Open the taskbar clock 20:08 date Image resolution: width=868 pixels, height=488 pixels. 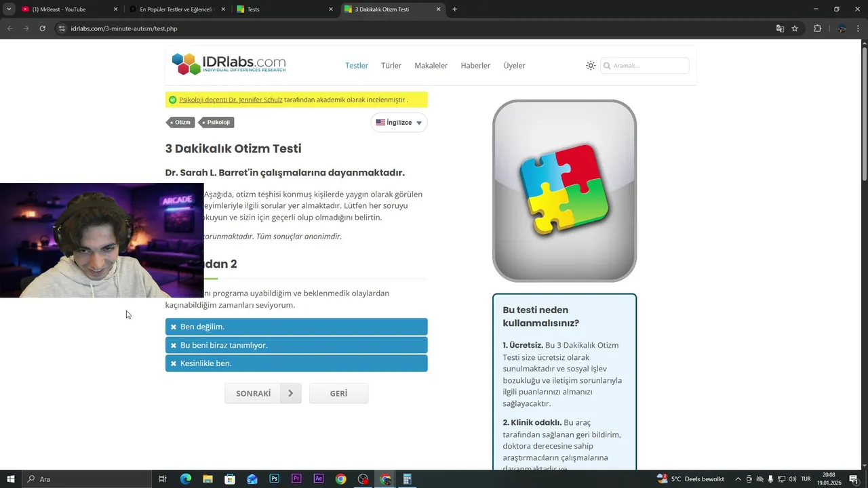(829, 479)
